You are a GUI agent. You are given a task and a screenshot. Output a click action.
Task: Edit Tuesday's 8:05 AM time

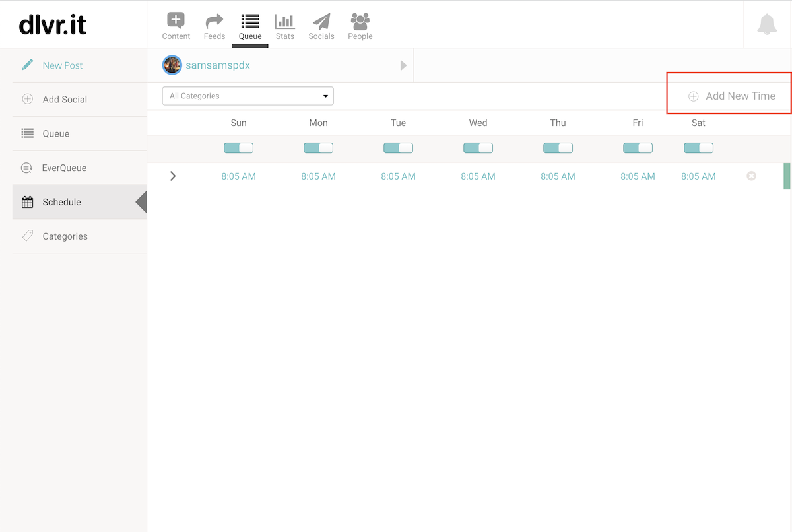[398, 176]
